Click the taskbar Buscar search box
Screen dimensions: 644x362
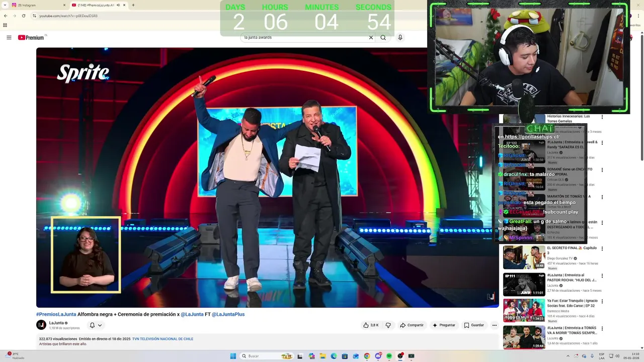point(267,356)
